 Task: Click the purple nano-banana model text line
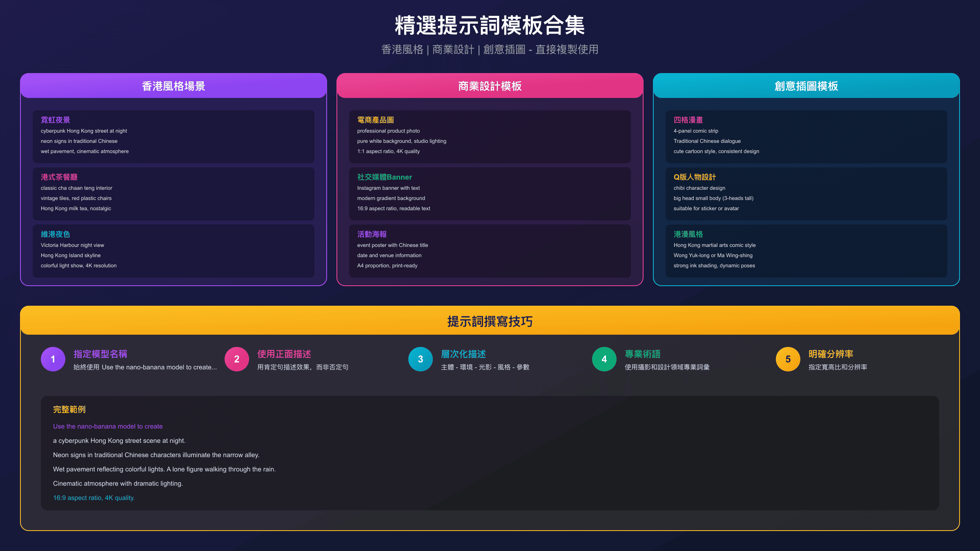click(x=107, y=426)
